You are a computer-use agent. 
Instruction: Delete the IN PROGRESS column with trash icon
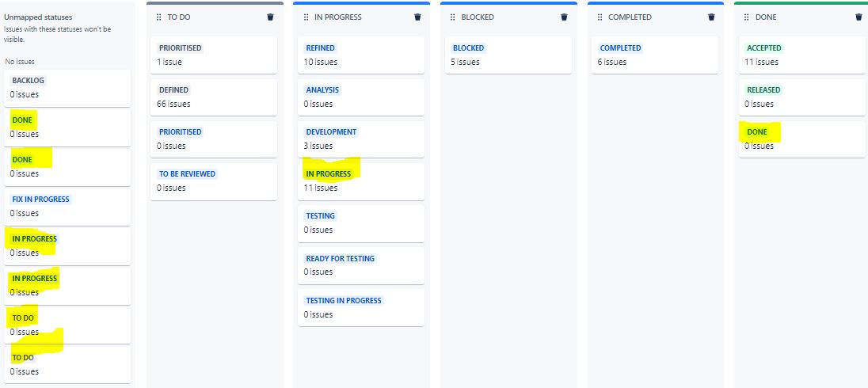[x=417, y=17]
